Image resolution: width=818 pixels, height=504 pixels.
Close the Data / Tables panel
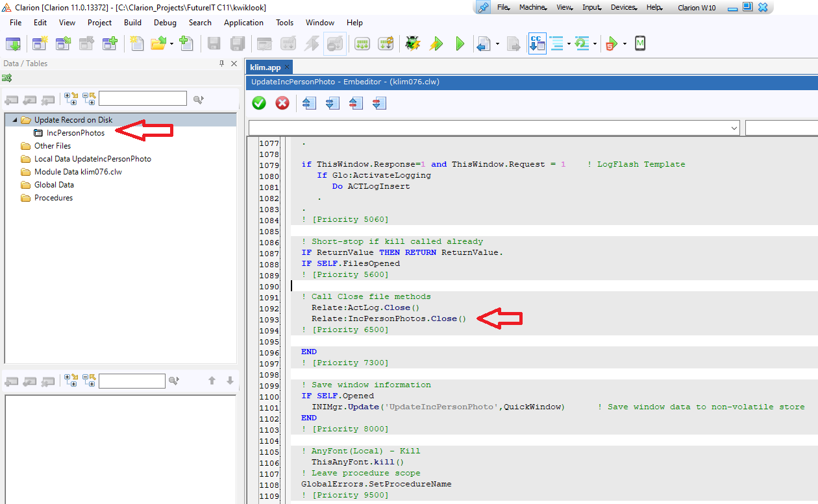pyautogui.click(x=234, y=64)
